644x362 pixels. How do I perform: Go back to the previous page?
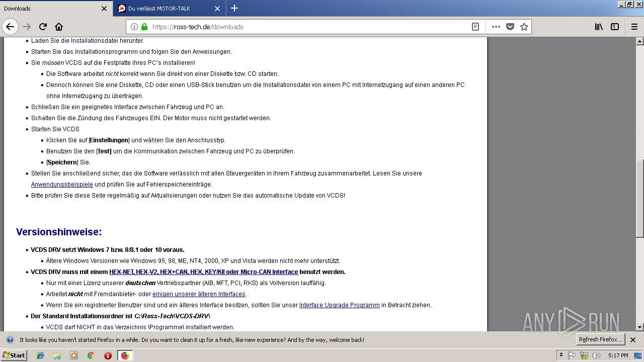tap(10, 27)
